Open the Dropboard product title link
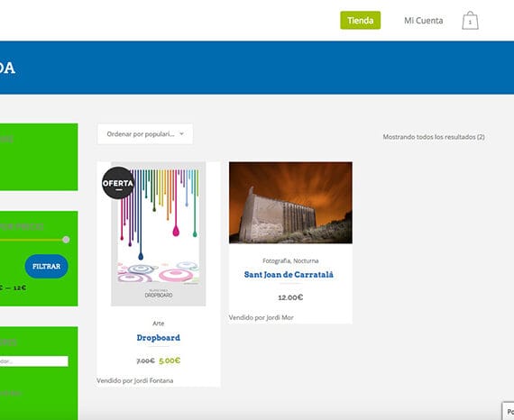Screen dimensions: 514x420 point(159,337)
